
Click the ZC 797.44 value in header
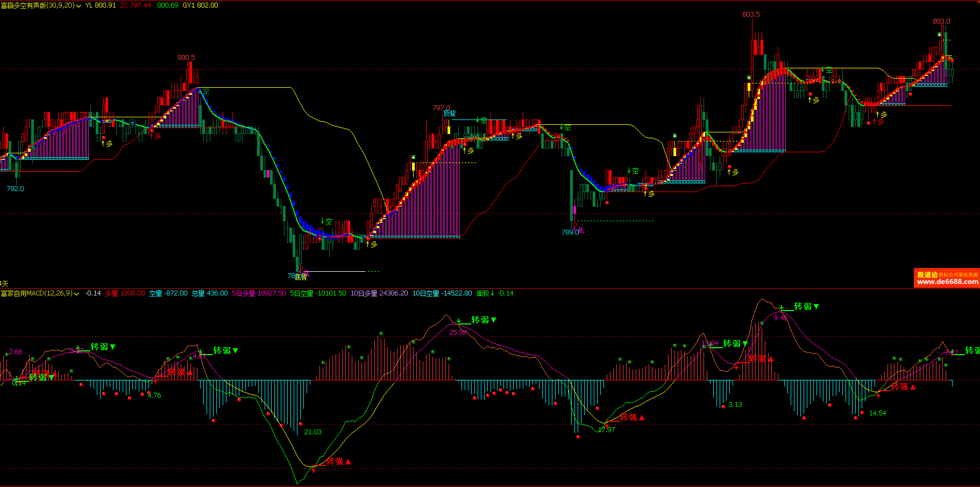[136, 5]
